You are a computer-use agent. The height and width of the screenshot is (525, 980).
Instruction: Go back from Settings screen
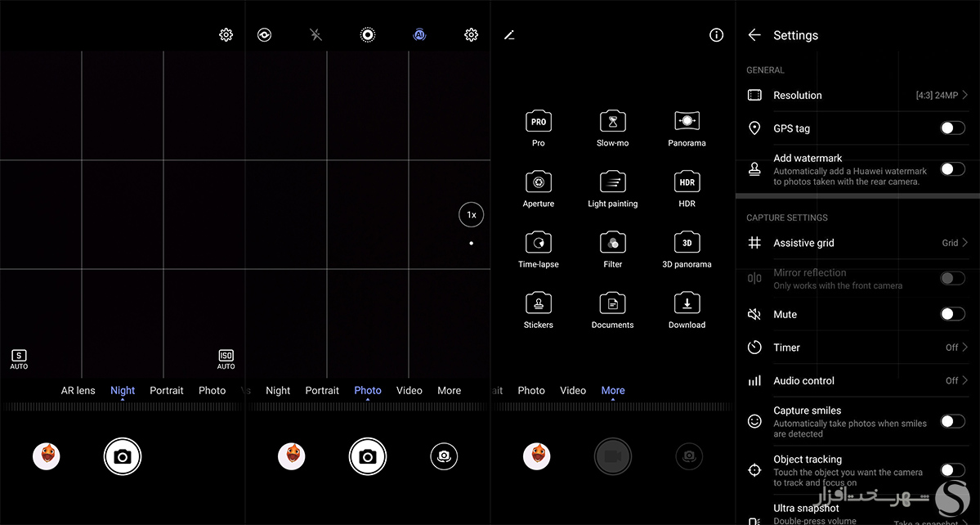(754, 35)
